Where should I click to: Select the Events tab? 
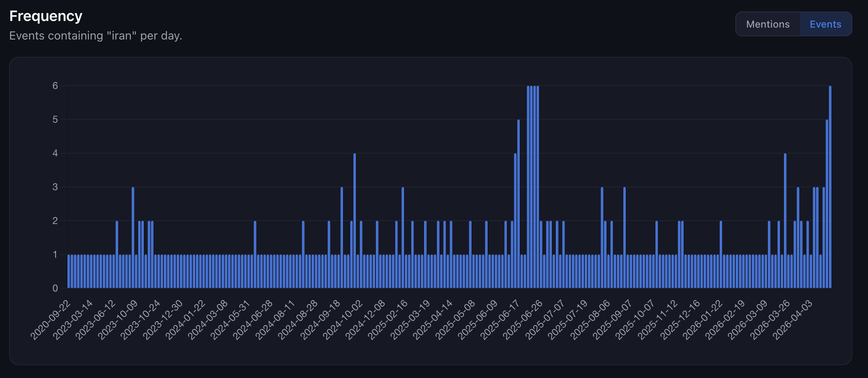pos(825,24)
